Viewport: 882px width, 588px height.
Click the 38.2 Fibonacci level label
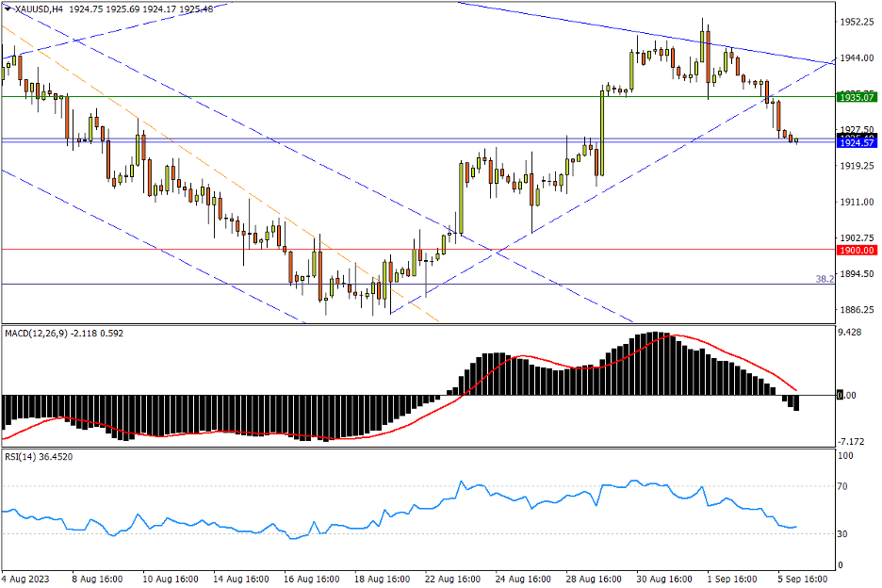[x=823, y=279]
